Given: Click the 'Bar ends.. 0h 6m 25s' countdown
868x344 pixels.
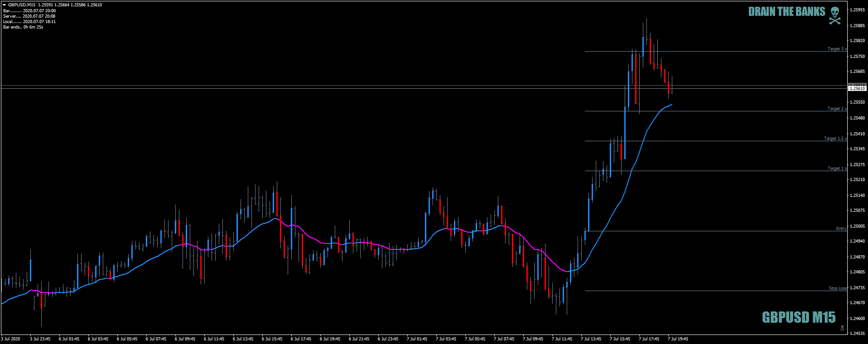Looking at the screenshot, I should 23,27.
